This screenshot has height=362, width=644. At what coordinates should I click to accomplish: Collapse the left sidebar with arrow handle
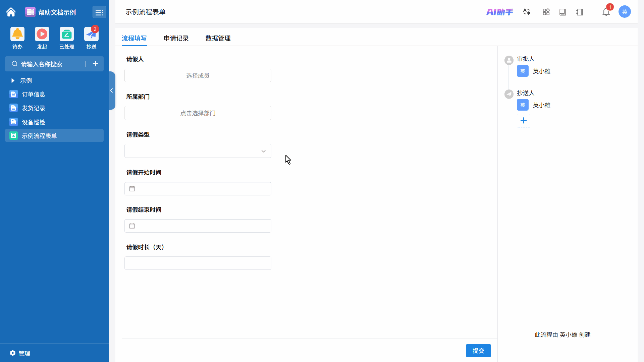[112, 90]
